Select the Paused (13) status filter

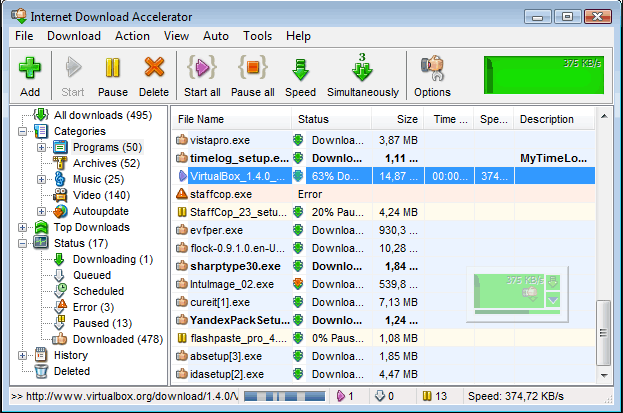pos(103,323)
